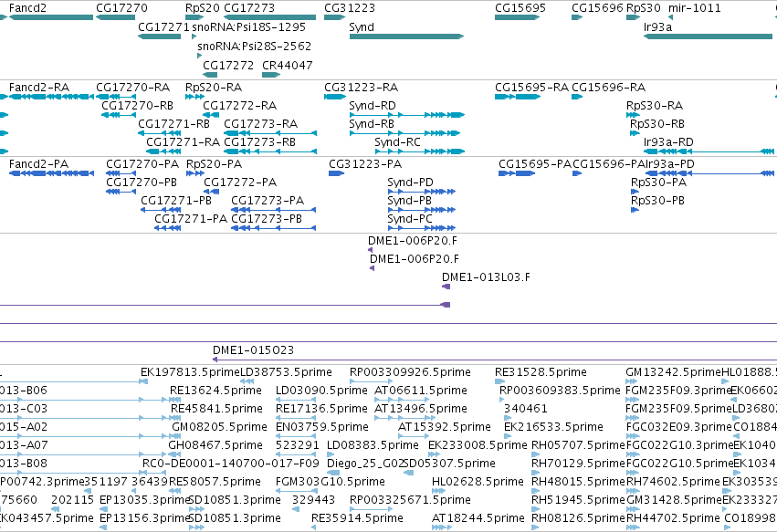
Task: Click the LD08383.5prime EST label
Action: (x=373, y=445)
